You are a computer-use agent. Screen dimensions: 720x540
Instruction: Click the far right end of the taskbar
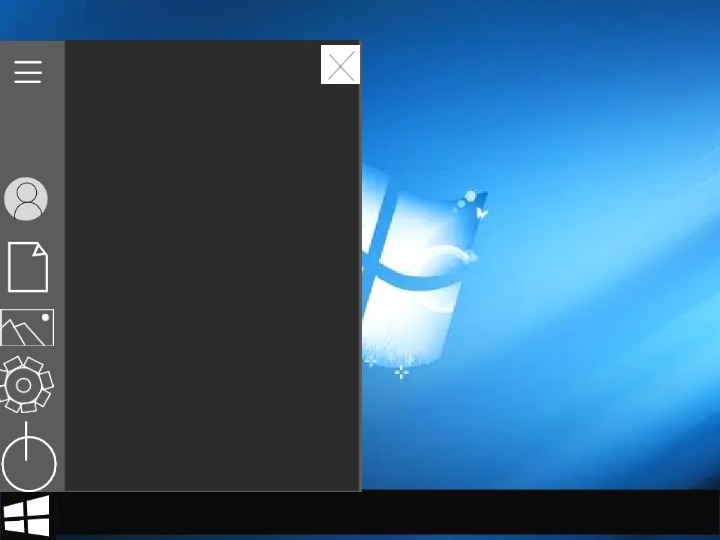point(700,513)
